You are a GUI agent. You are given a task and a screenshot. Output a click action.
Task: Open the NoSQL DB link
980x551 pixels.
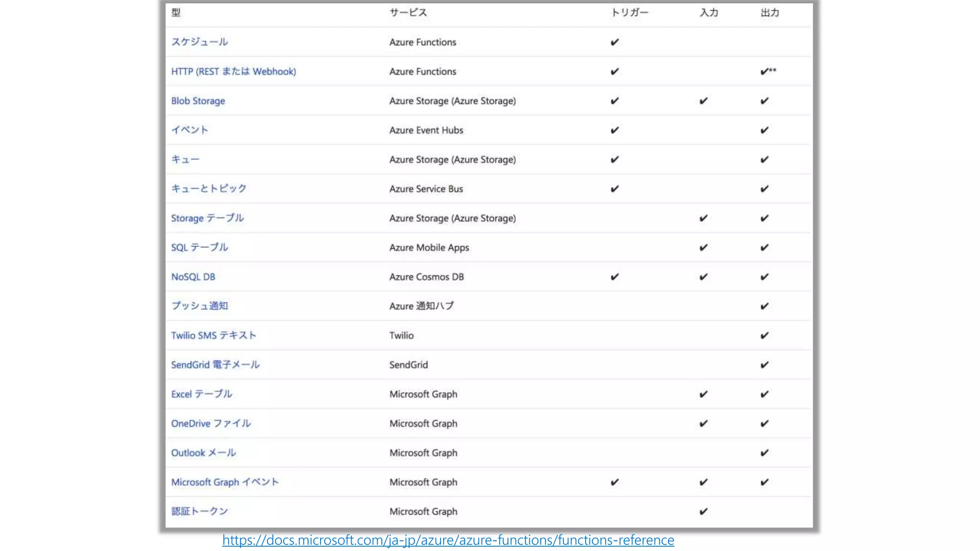[x=193, y=277]
